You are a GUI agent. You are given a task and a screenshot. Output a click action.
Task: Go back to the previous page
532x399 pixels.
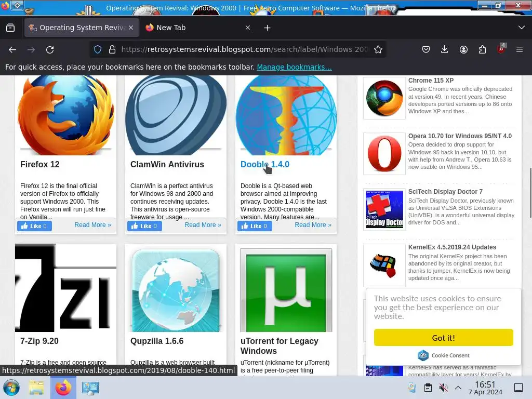[12, 50]
